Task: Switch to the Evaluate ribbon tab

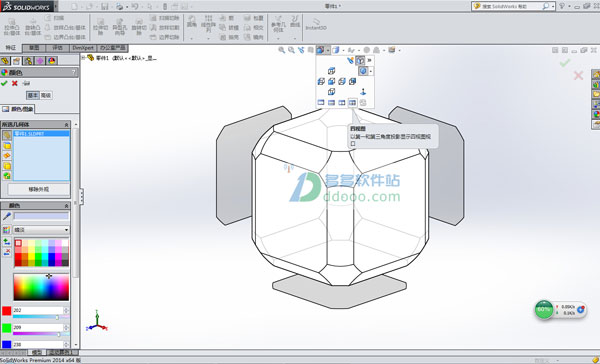Action: click(x=57, y=48)
